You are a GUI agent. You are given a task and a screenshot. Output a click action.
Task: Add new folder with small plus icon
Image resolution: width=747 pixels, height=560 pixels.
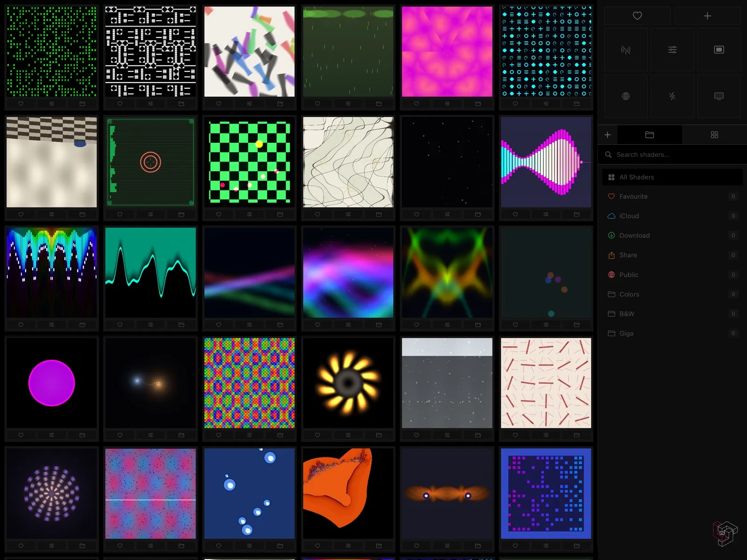607,135
